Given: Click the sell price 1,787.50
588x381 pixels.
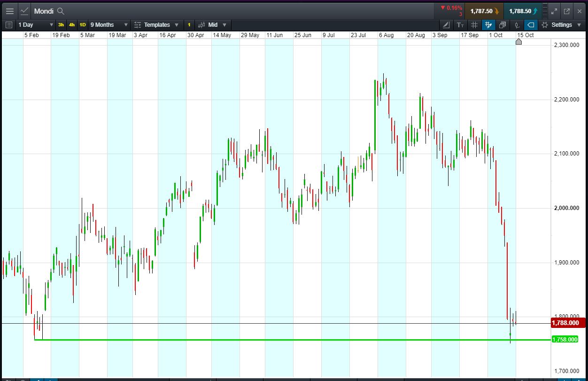Looking at the screenshot, I should point(484,11).
